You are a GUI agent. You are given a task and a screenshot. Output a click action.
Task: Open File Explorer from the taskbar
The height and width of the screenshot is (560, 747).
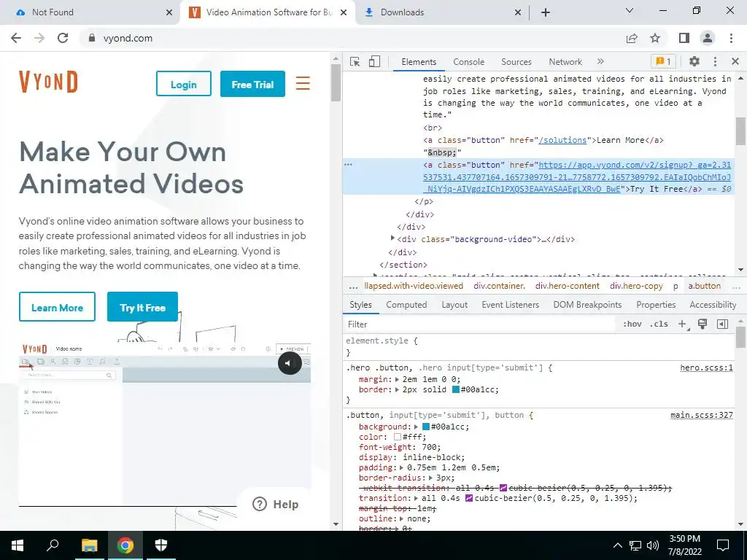pos(89,545)
